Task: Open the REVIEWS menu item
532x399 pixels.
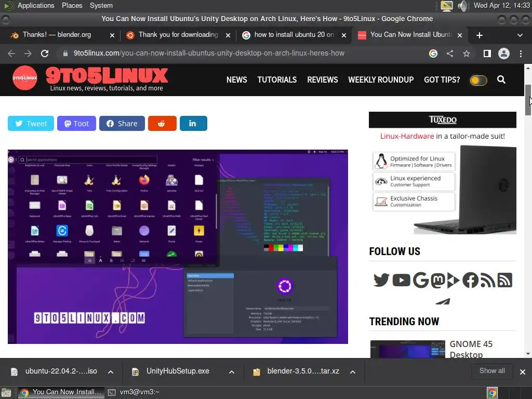Action: point(322,79)
